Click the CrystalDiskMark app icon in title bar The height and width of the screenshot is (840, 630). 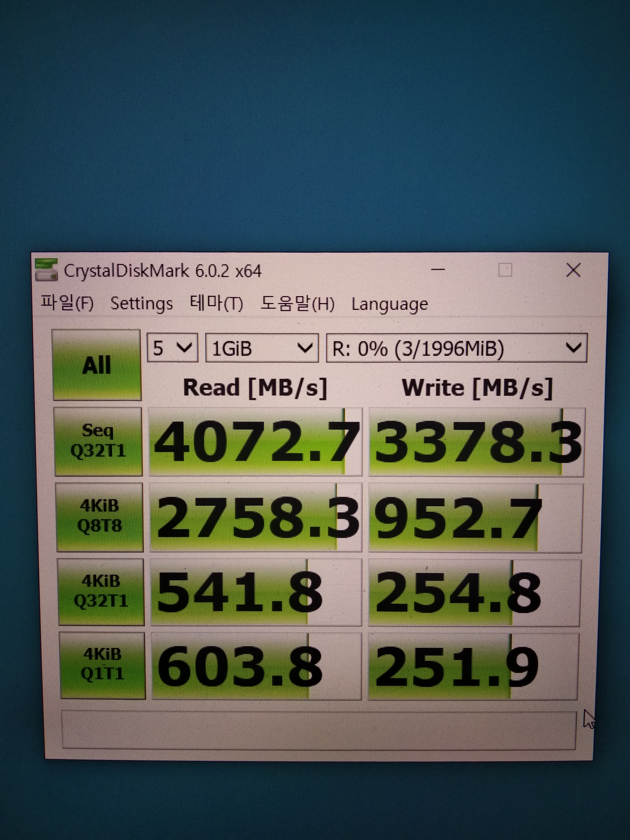tap(46, 270)
